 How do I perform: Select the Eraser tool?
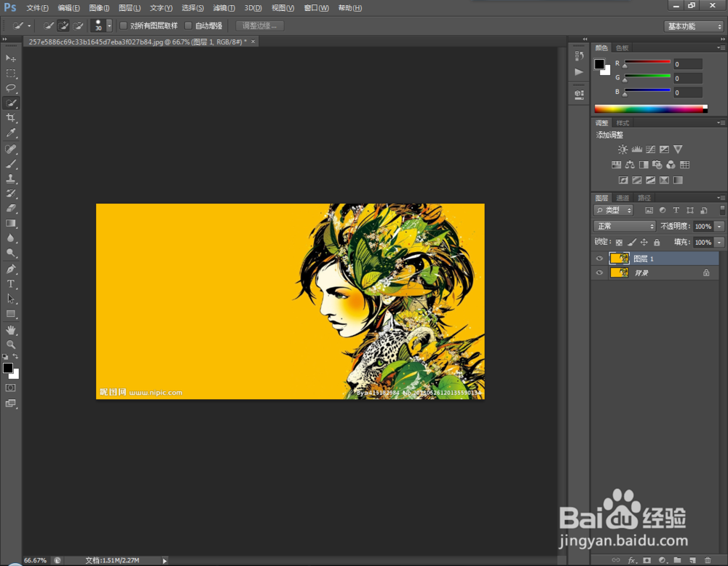click(11, 208)
